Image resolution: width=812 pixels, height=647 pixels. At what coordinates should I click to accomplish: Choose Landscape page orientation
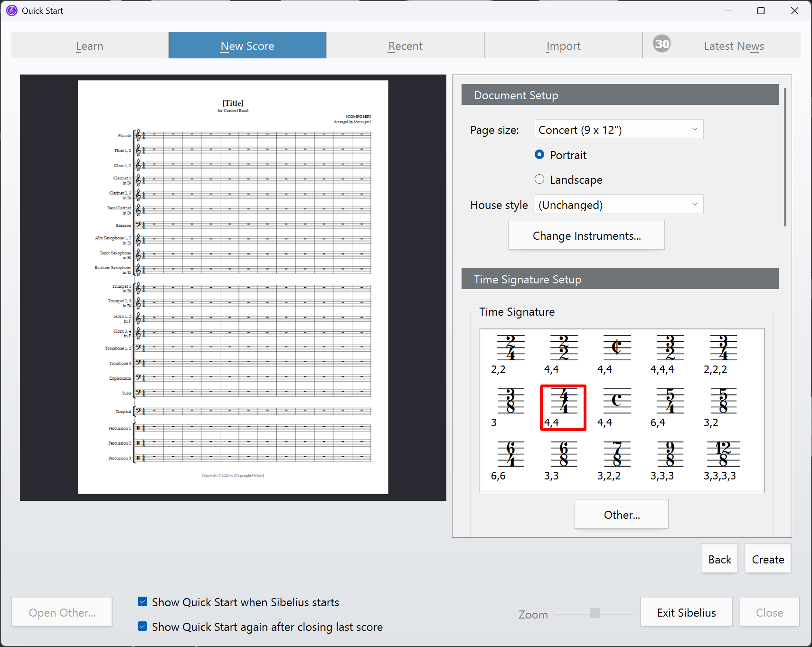click(x=539, y=179)
